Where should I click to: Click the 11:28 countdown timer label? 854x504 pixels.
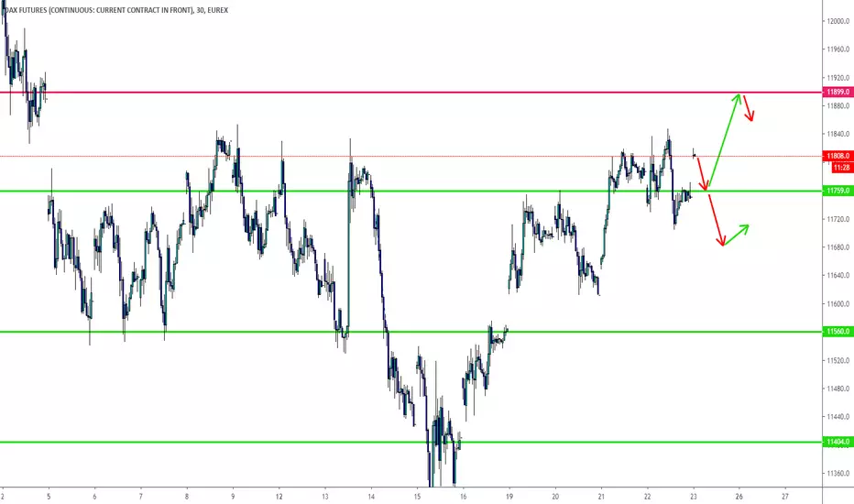842,168
